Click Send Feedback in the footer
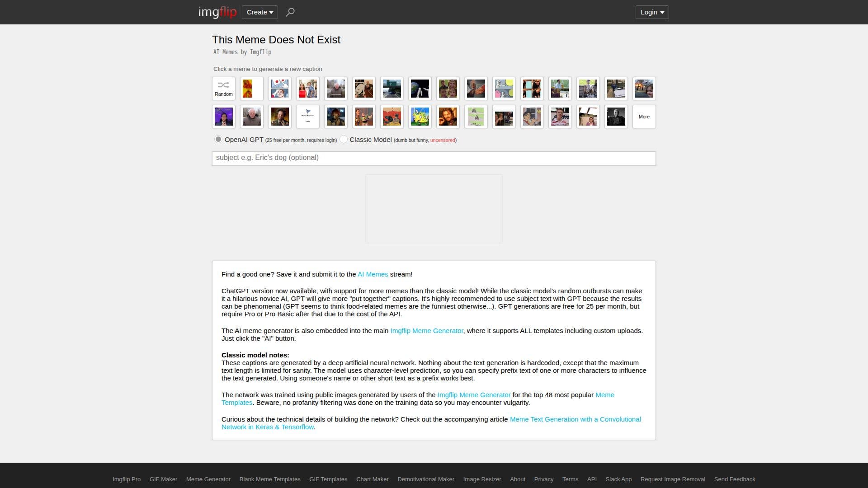This screenshot has height=488, width=868. click(735, 479)
